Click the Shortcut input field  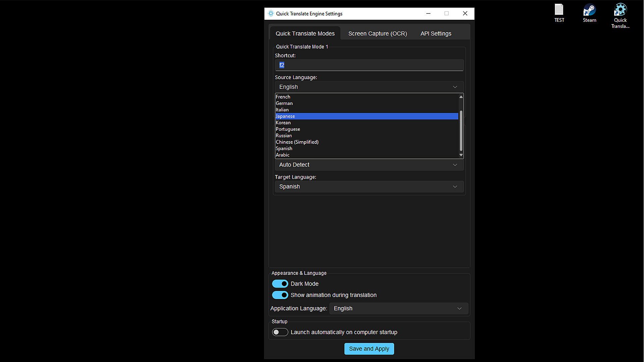369,65
